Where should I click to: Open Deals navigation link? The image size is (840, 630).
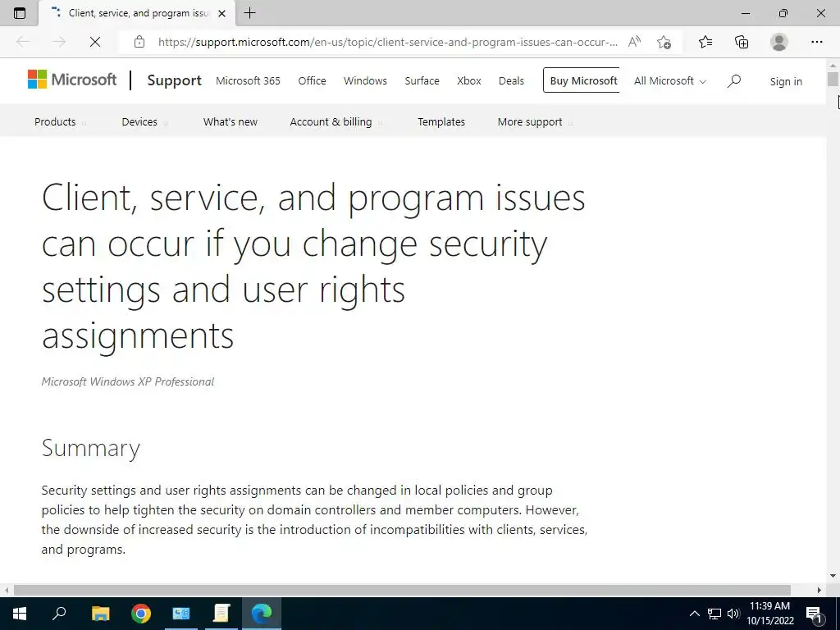[511, 81]
